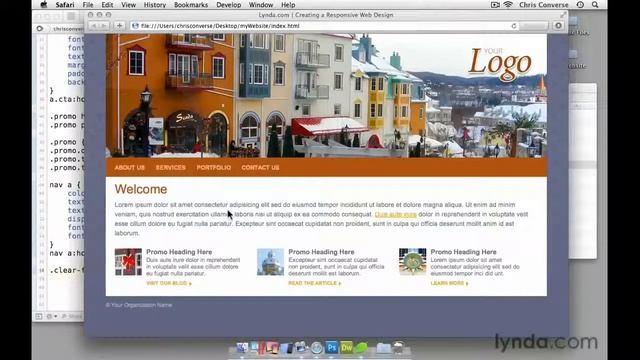Screen dimensions: 640x360
Task: Open the Bookmarks menu
Action: tap(191, 5)
